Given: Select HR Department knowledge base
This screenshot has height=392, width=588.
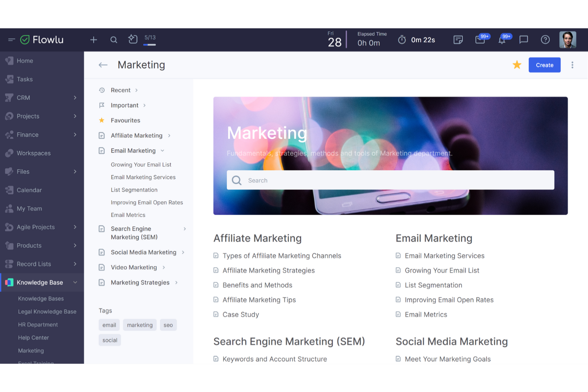Looking at the screenshot, I should 38,325.
